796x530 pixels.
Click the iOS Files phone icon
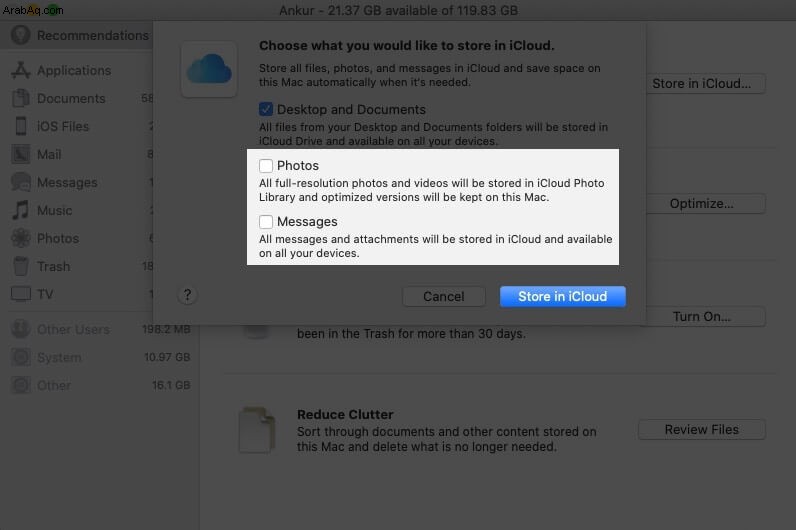coord(21,126)
